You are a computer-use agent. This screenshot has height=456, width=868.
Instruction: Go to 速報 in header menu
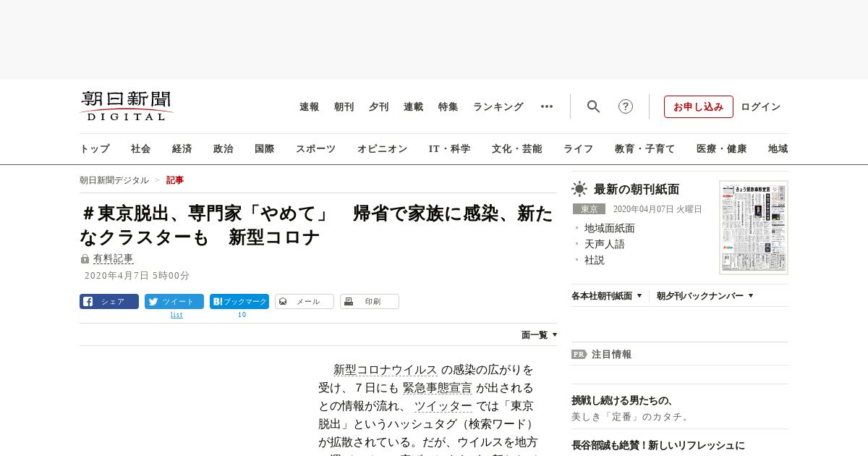coord(310,106)
